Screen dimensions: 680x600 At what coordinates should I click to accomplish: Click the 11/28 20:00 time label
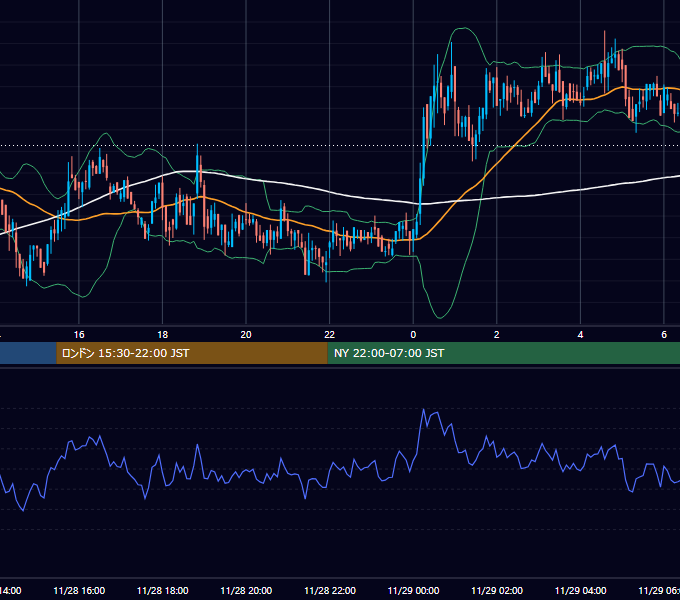(246, 590)
